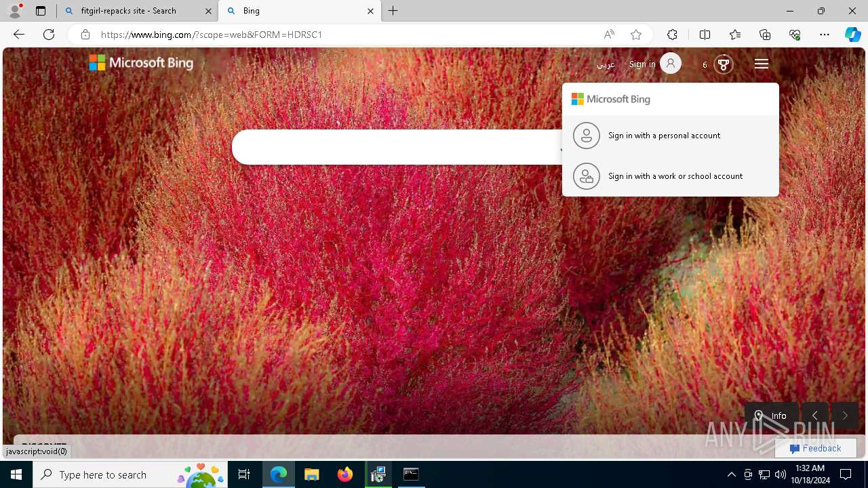868x488 pixels.
Task: Open Bing hamburger settings menu
Action: [x=762, y=64]
